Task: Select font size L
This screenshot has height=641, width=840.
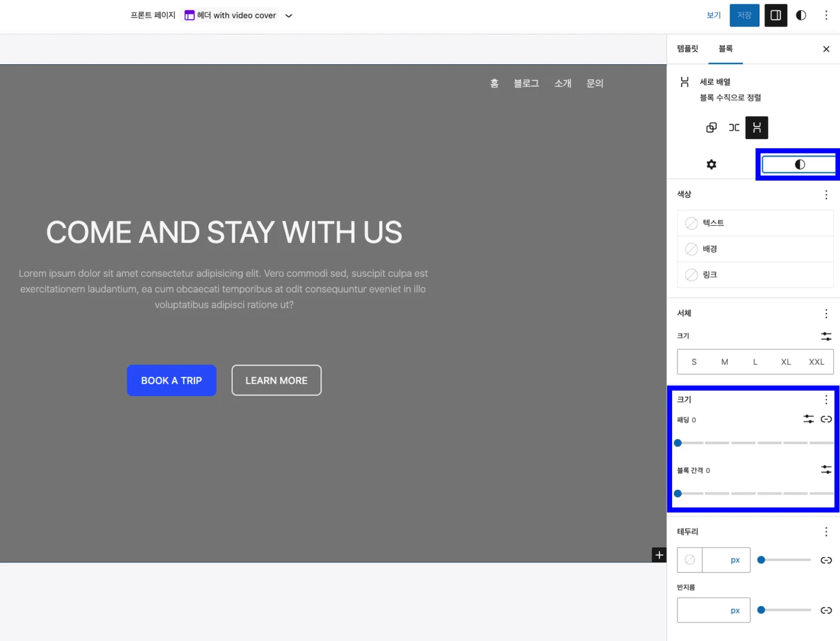Action: coord(755,362)
